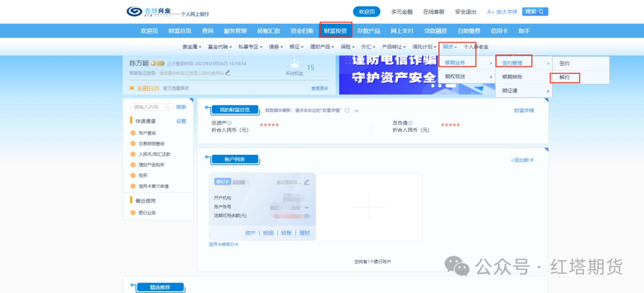Expand the 银证 dropdown
The image size is (644, 293).
pyautogui.click(x=296, y=47)
